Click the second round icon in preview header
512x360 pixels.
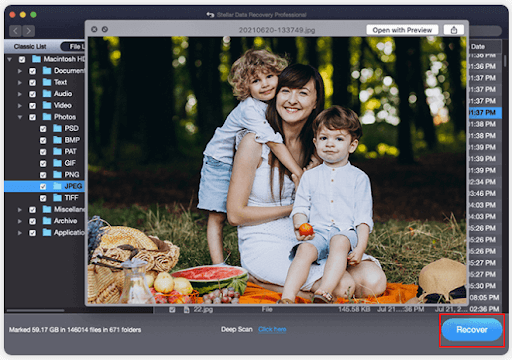click(x=105, y=29)
